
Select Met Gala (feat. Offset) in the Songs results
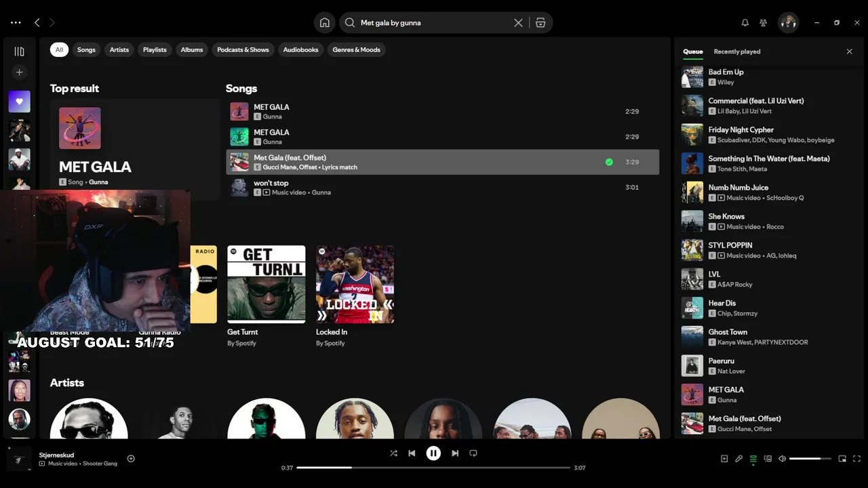coord(442,162)
